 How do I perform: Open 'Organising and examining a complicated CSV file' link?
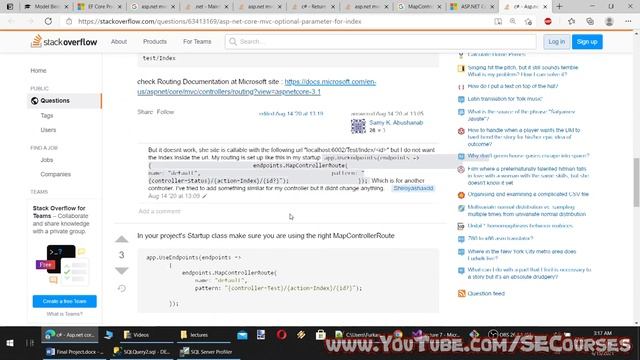click(x=528, y=194)
